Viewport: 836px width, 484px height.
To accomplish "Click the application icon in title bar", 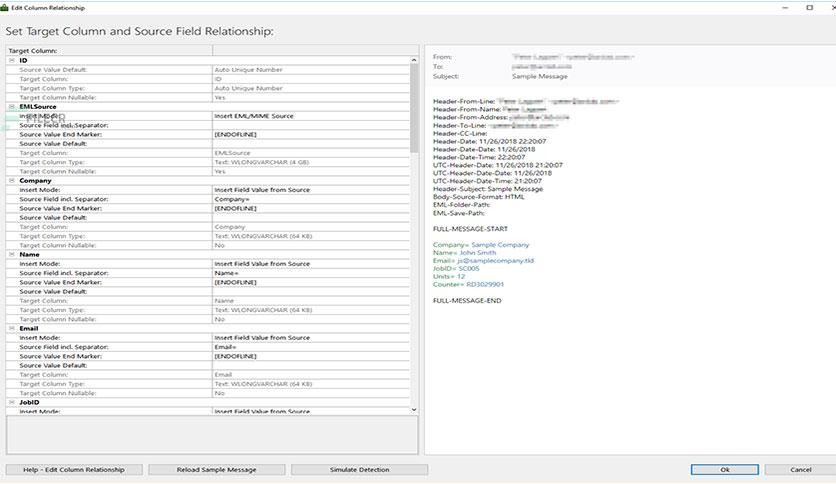I will click(x=5, y=7).
